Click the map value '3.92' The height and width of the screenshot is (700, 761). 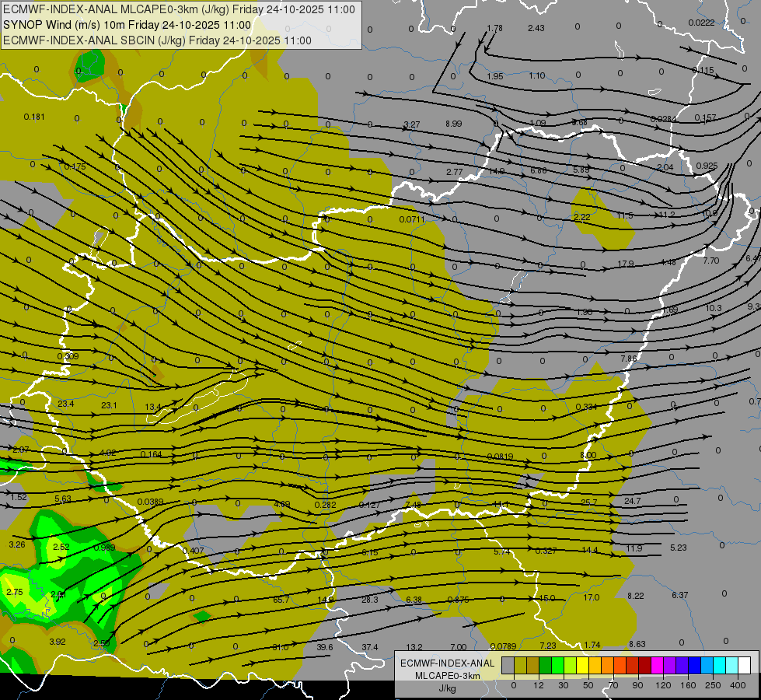[x=58, y=642]
